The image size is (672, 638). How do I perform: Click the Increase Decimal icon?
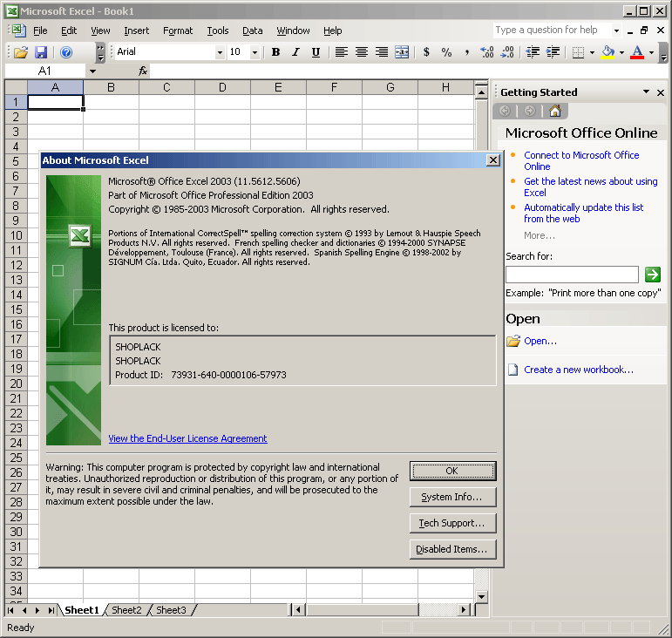pos(487,52)
